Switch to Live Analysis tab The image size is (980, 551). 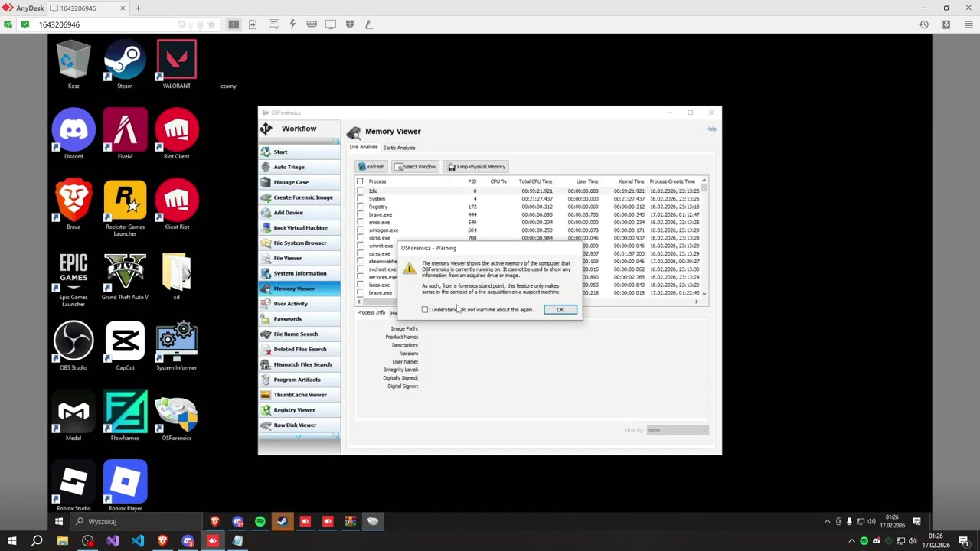point(364,147)
